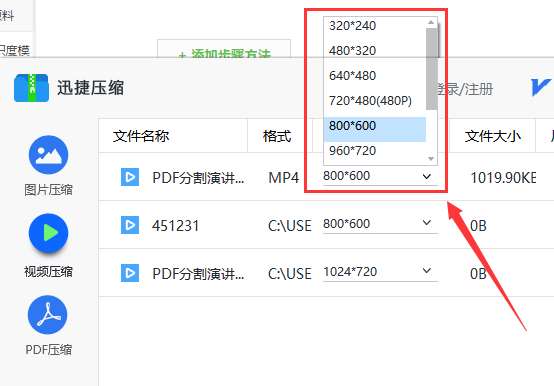Expand the 800*600 dropdown in first row
The image size is (554, 386).
380,176
